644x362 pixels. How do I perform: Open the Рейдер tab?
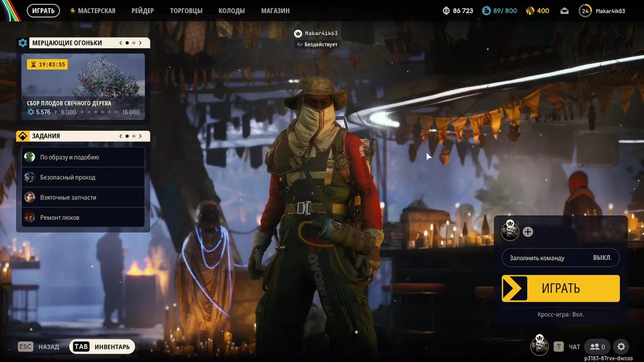coord(142,11)
